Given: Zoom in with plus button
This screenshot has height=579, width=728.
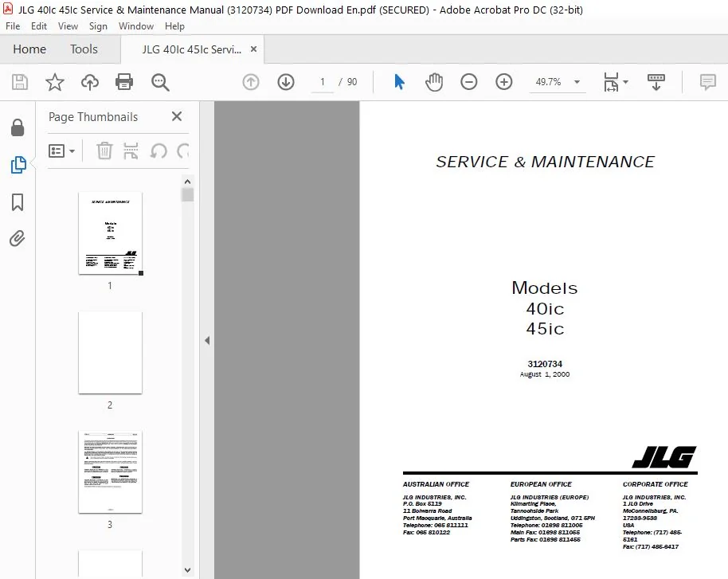Looking at the screenshot, I should pos(503,82).
